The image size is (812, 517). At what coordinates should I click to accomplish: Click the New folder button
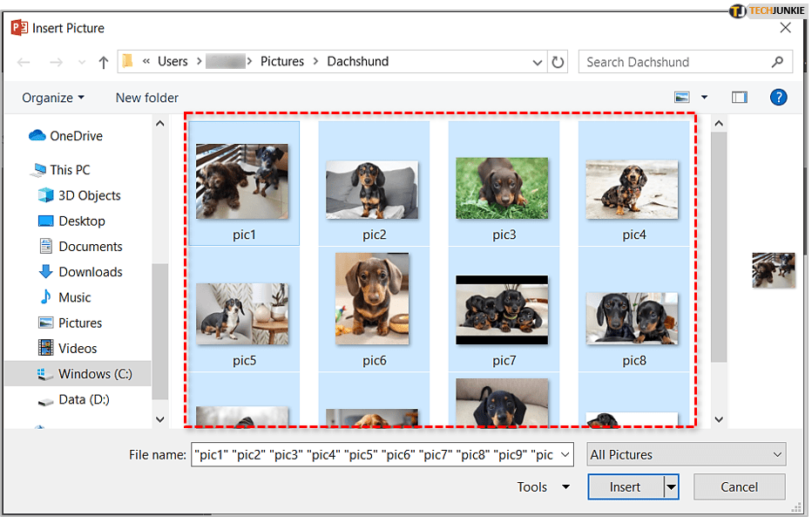click(146, 98)
